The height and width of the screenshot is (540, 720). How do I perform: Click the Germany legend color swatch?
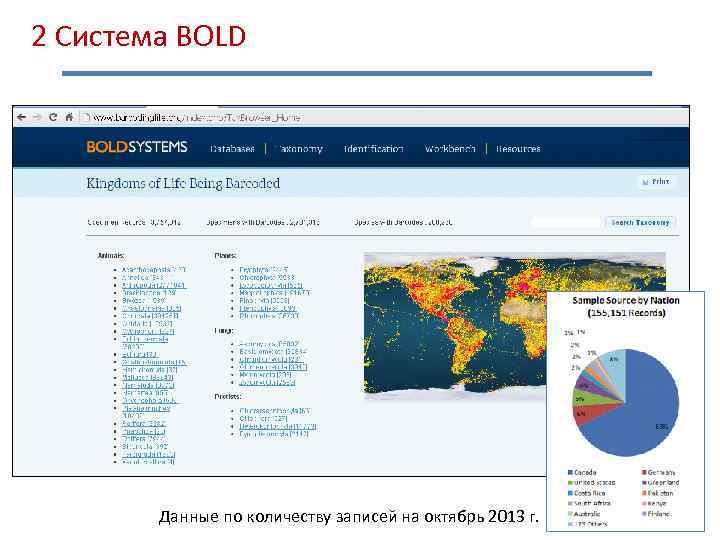[x=644, y=472]
